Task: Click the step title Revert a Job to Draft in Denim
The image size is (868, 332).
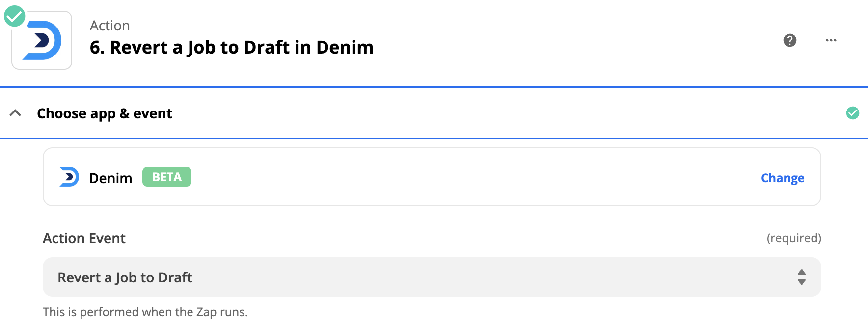Action: click(241, 48)
